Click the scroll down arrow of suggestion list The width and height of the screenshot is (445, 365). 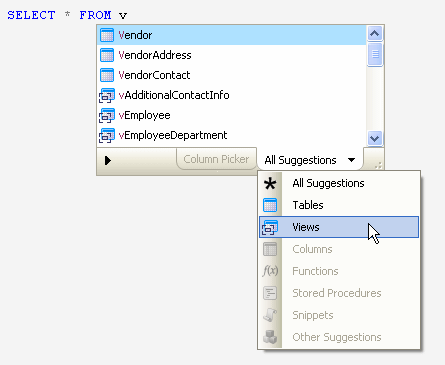[x=375, y=138]
